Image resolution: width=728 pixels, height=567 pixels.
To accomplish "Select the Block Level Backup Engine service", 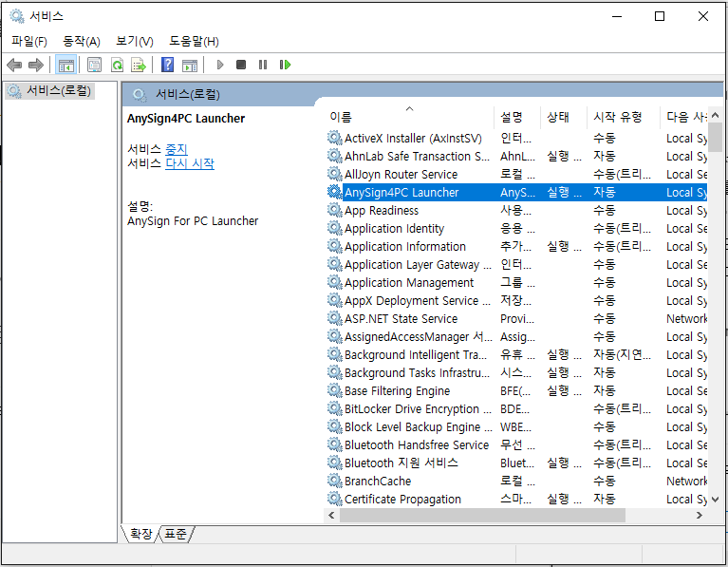I will tap(516, 426).
